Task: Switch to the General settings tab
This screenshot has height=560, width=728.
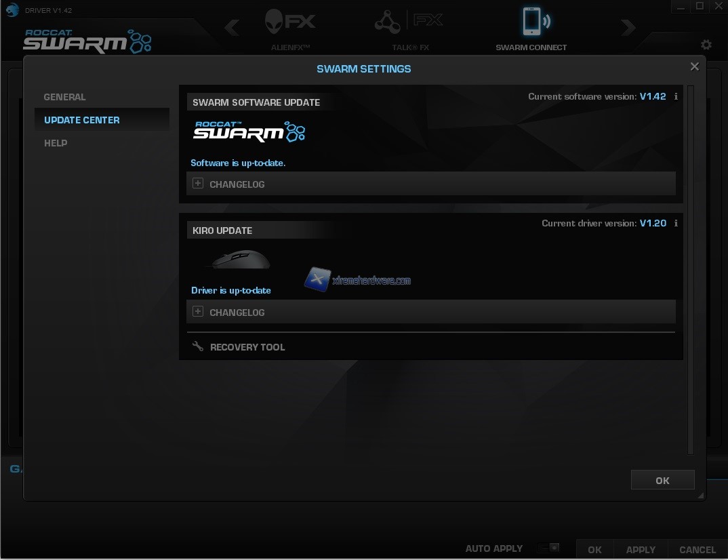Action: coord(64,97)
